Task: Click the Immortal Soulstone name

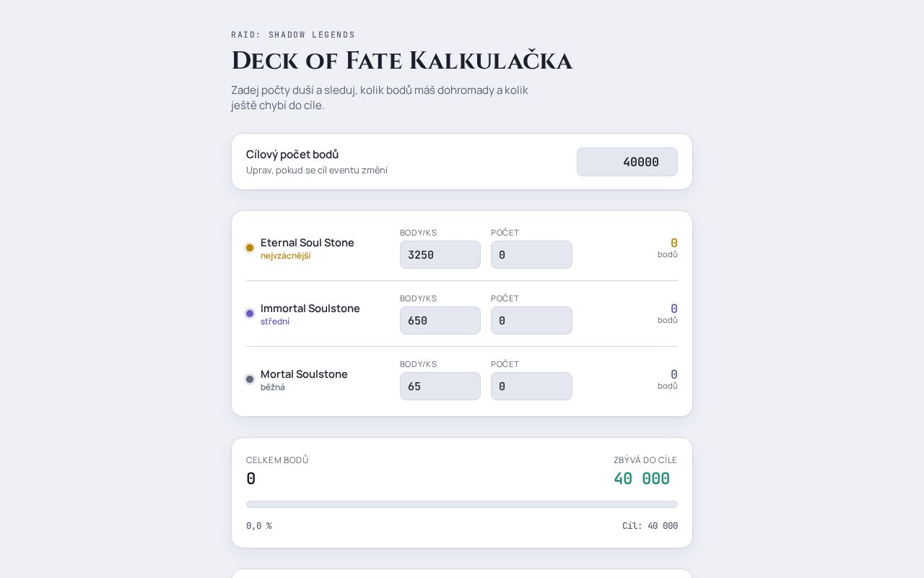Action: point(310,309)
